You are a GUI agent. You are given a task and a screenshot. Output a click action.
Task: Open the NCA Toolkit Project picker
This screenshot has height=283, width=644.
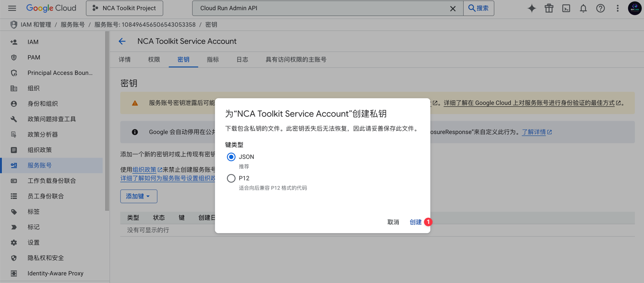tap(125, 8)
